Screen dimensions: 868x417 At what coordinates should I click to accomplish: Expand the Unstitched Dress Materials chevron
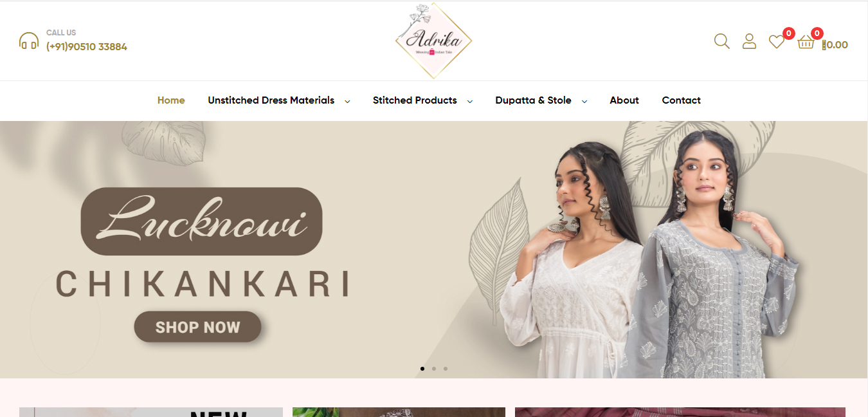(x=347, y=101)
